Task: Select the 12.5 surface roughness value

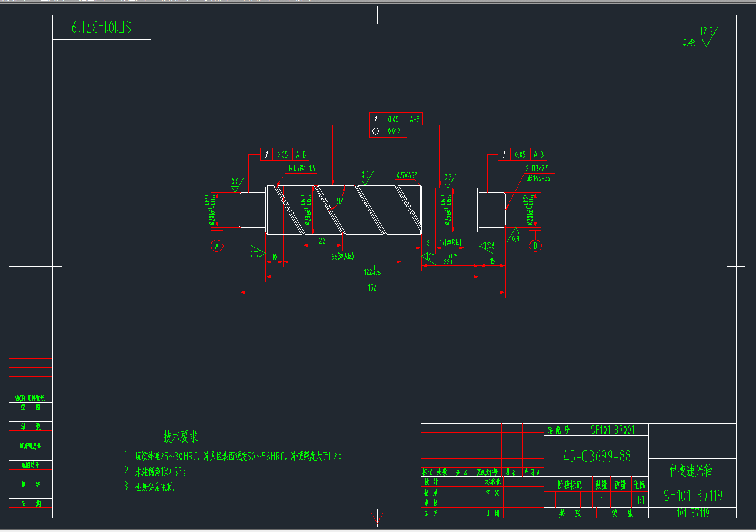Action: (706, 31)
